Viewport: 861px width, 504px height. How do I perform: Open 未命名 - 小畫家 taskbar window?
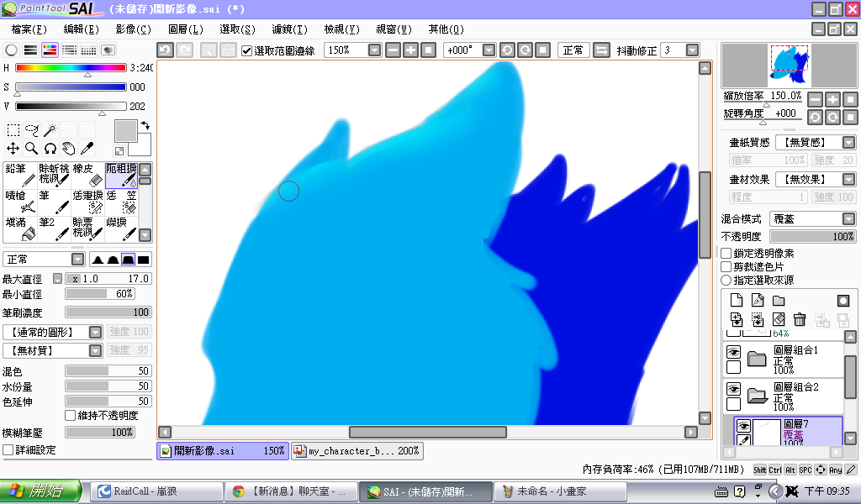pyautogui.click(x=560, y=491)
